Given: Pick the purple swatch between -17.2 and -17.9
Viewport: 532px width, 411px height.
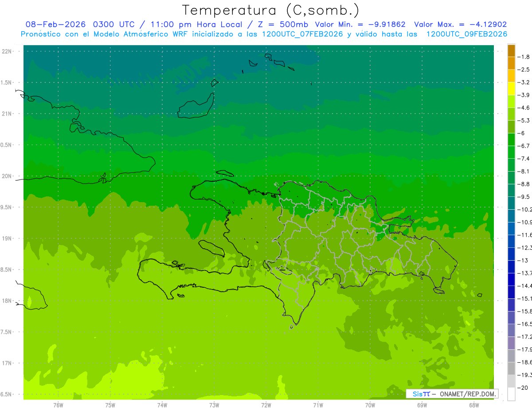Looking at the screenshot, I should pos(511,343).
